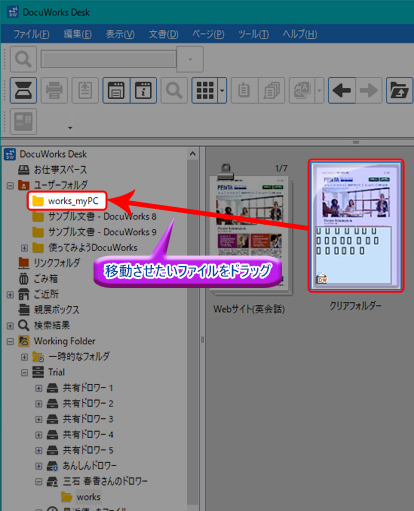Open the ページ(P) menu
The image size is (414, 511).
(208, 34)
